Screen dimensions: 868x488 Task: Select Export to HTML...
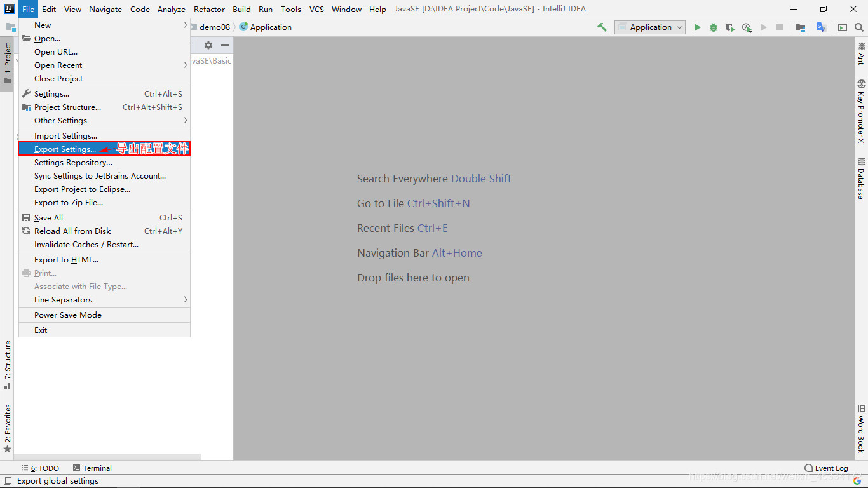104,260
